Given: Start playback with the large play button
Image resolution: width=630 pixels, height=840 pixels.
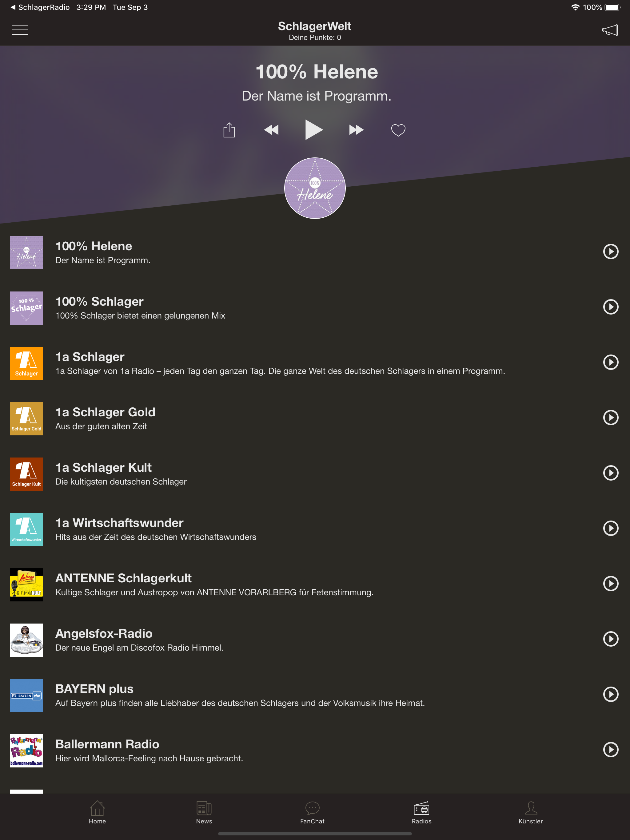Looking at the screenshot, I should point(314,130).
